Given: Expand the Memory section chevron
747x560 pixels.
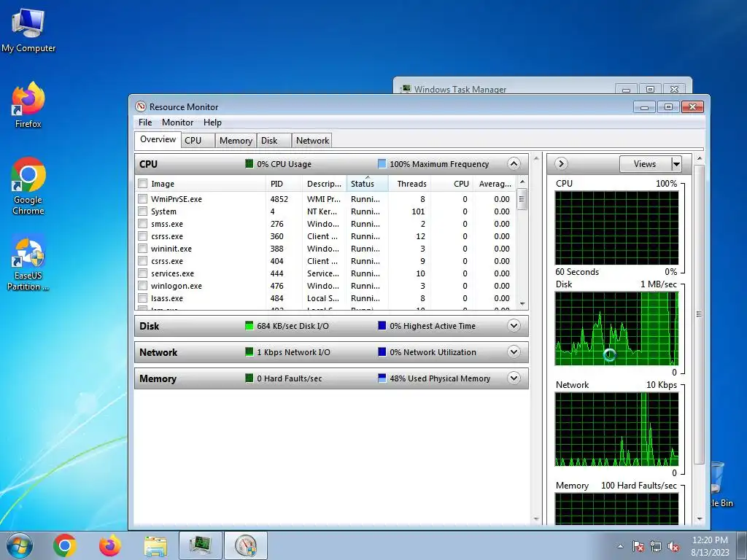Looking at the screenshot, I should coord(514,378).
